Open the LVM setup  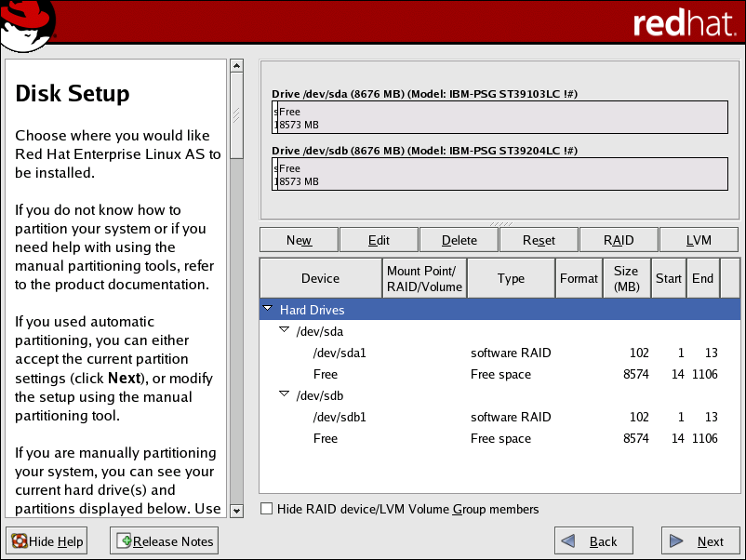(698, 239)
